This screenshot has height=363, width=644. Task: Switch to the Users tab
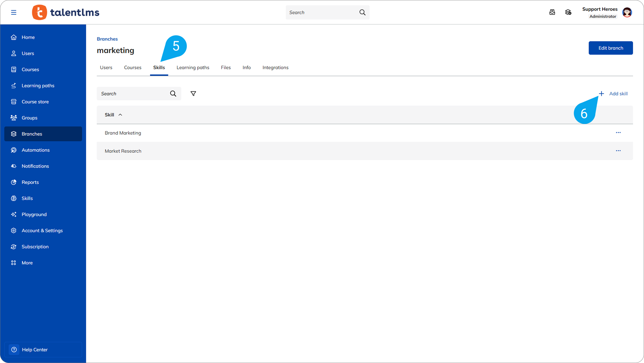pos(106,68)
